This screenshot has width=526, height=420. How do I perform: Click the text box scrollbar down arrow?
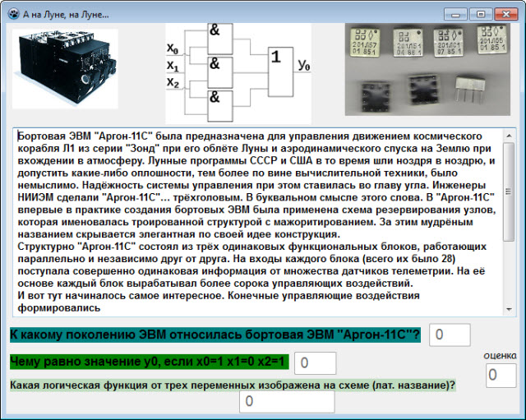[508, 308]
